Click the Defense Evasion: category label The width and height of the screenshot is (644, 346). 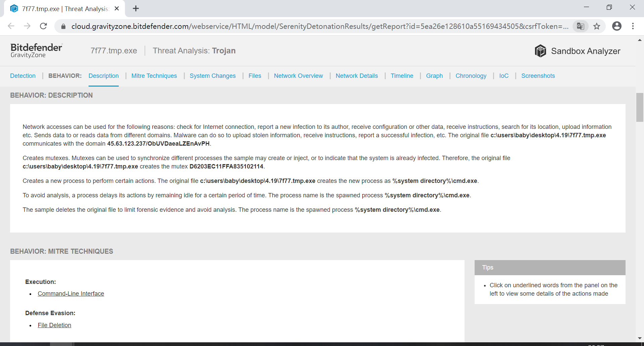point(50,313)
